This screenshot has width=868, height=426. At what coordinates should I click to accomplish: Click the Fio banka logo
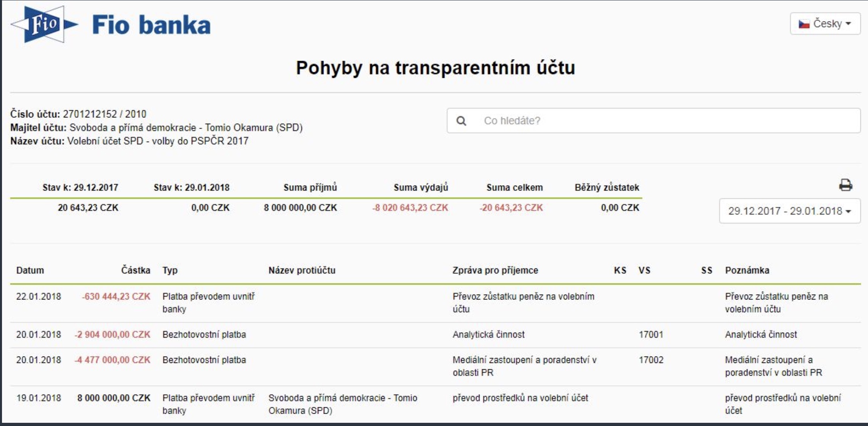tap(44, 24)
